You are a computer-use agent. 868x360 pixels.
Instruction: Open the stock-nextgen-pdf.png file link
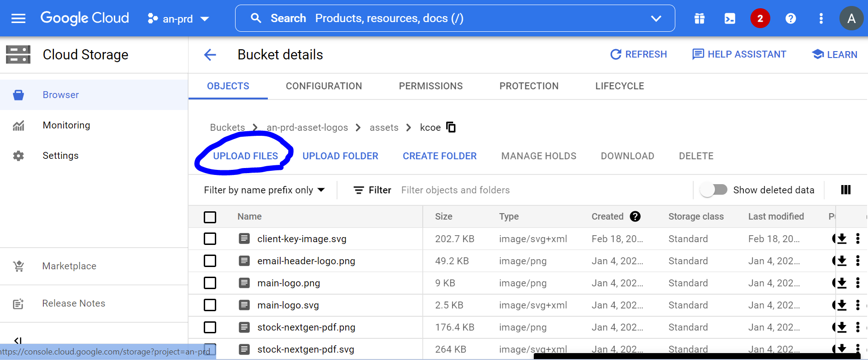[x=306, y=327]
